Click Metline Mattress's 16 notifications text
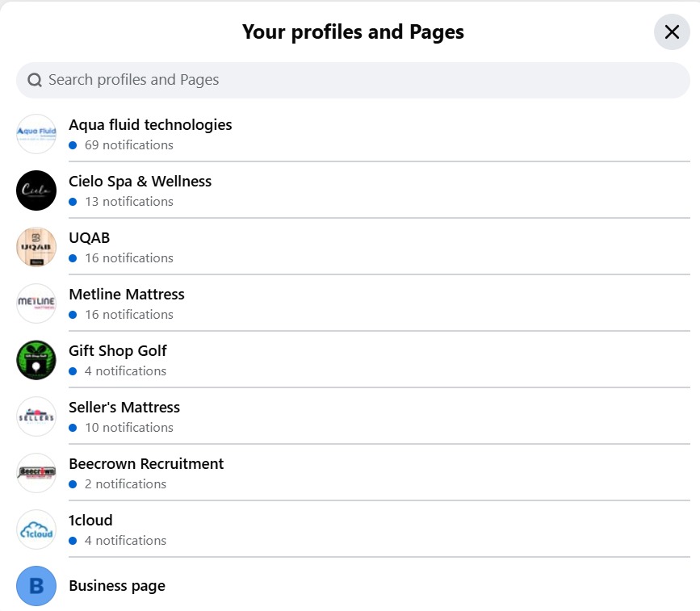Screen dimensions: 700x611 coord(129,315)
